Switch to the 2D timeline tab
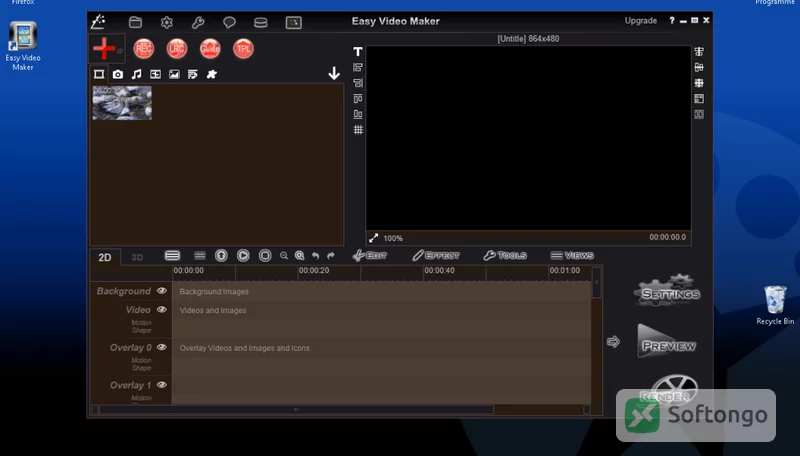Image resolution: width=800 pixels, height=456 pixels. pyautogui.click(x=105, y=257)
